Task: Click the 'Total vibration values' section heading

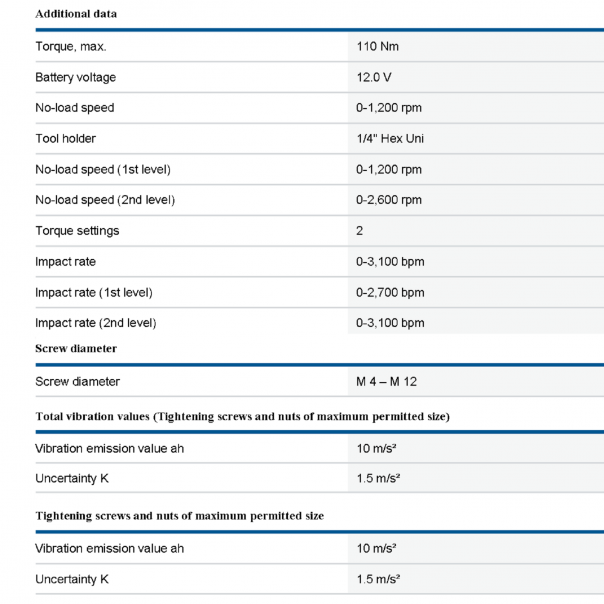Action: (242, 415)
